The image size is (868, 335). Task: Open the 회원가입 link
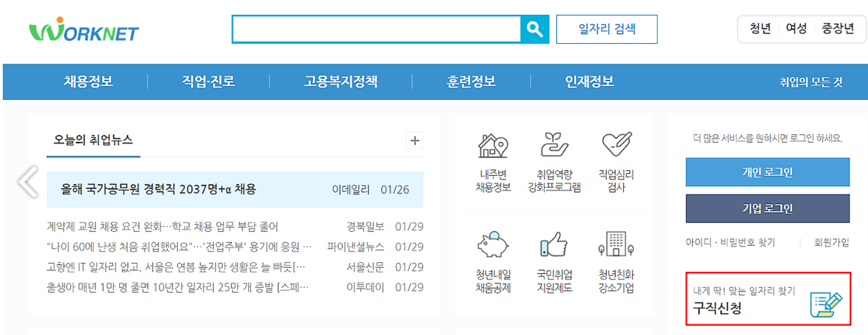pos(832,242)
